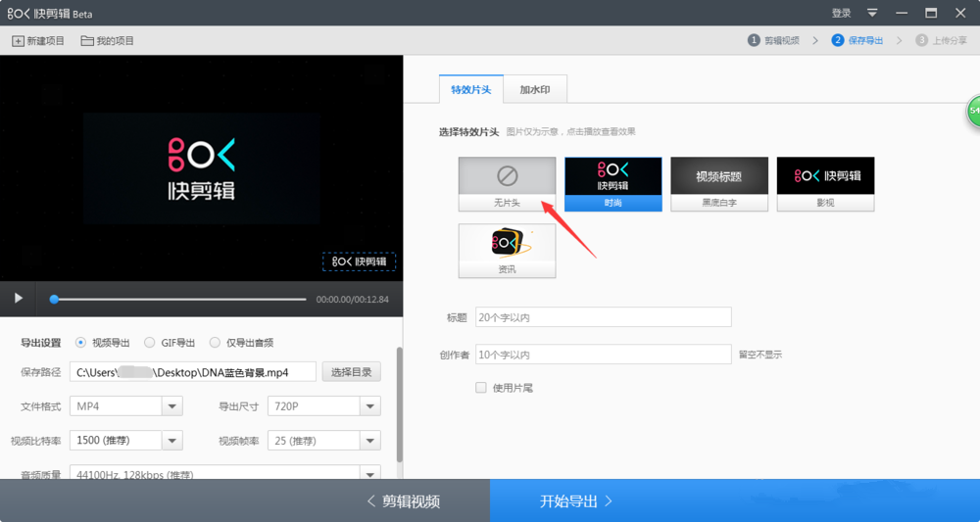Click the 导出设置 label
The image size is (980, 522).
point(41,342)
